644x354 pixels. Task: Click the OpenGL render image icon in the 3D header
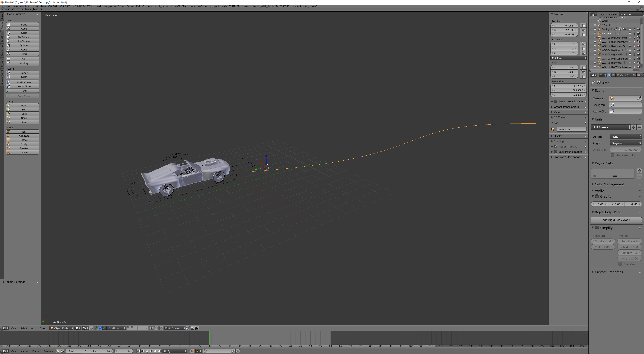[x=193, y=328]
